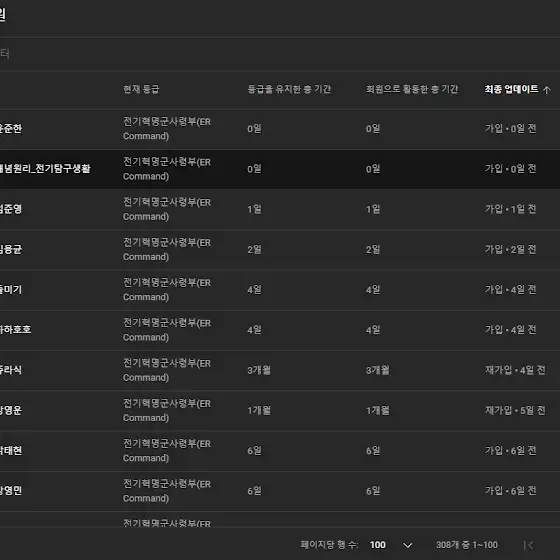Select the 페이지당 행 수 label
This screenshot has height=560, width=560.
329,545
